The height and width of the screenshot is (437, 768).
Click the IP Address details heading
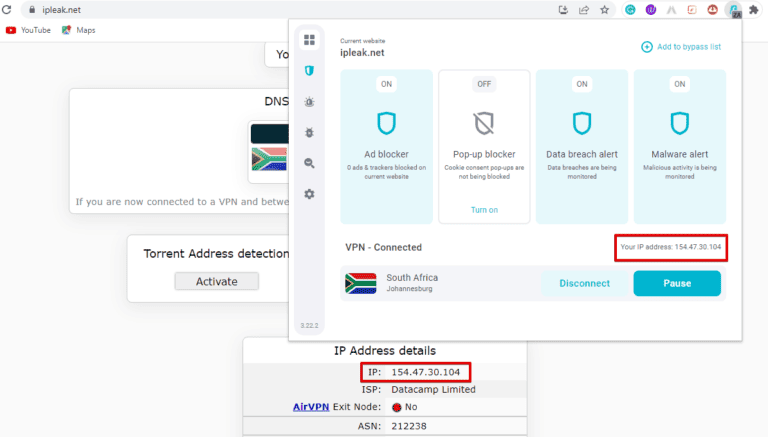tap(385, 351)
